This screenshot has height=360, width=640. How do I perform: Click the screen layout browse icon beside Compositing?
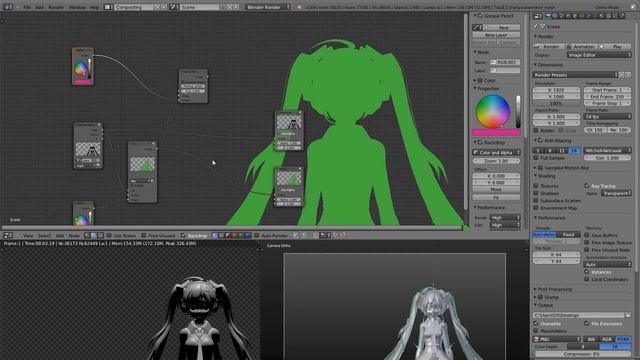(x=109, y=7)
